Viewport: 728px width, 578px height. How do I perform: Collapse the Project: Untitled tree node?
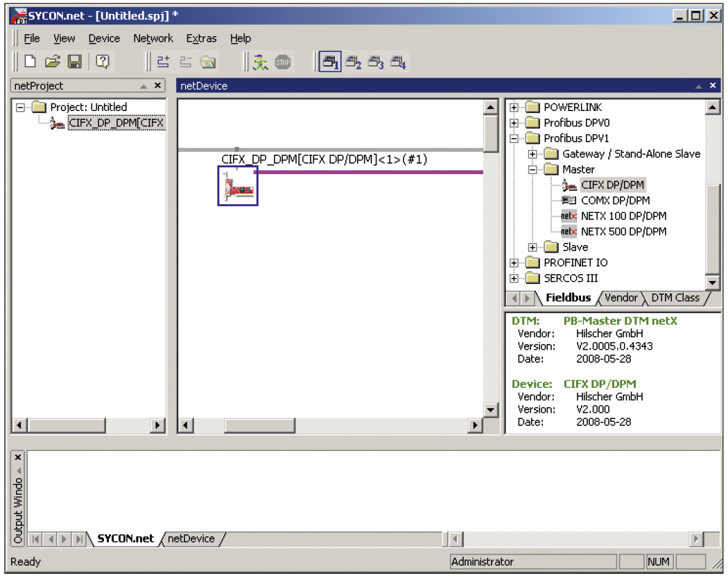(x=20, y=108)
